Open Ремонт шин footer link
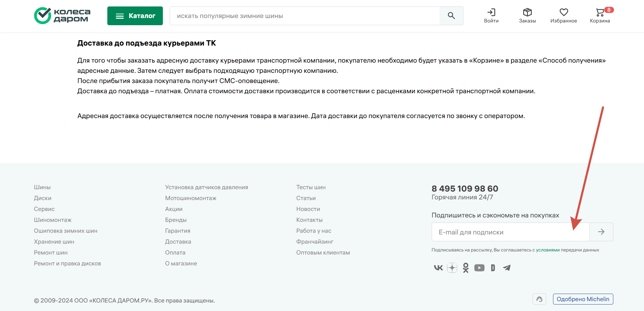644x311 pixels. pyautogui.click(x=51, y=252)
